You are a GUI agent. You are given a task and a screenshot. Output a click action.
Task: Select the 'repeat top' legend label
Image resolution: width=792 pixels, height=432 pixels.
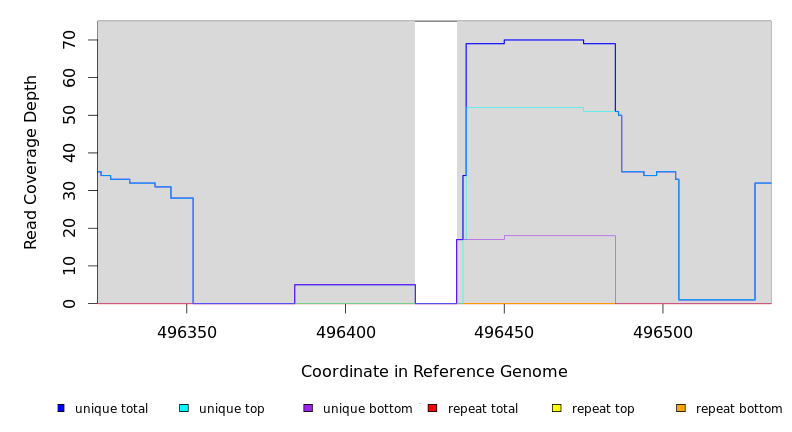(x=603, y=409)
